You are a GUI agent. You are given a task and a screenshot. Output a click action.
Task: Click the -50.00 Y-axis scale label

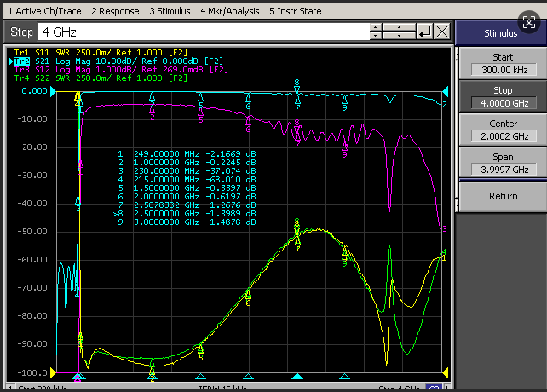click(32, 232)
